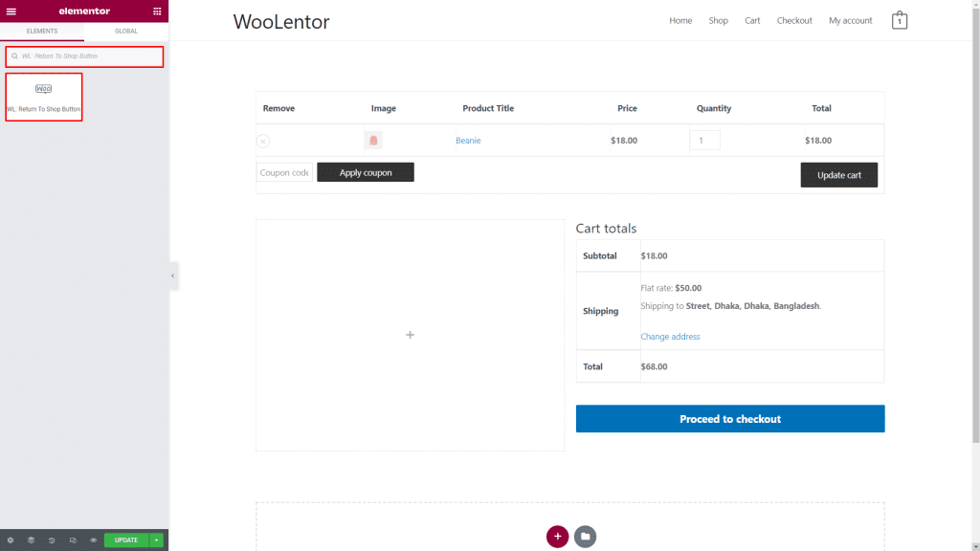Add a new section with the plus button

coord(558,537)
